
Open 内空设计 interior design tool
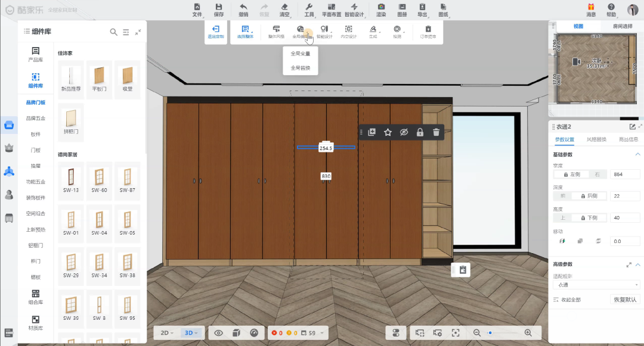pyautogui.click(x=348, y=32)
